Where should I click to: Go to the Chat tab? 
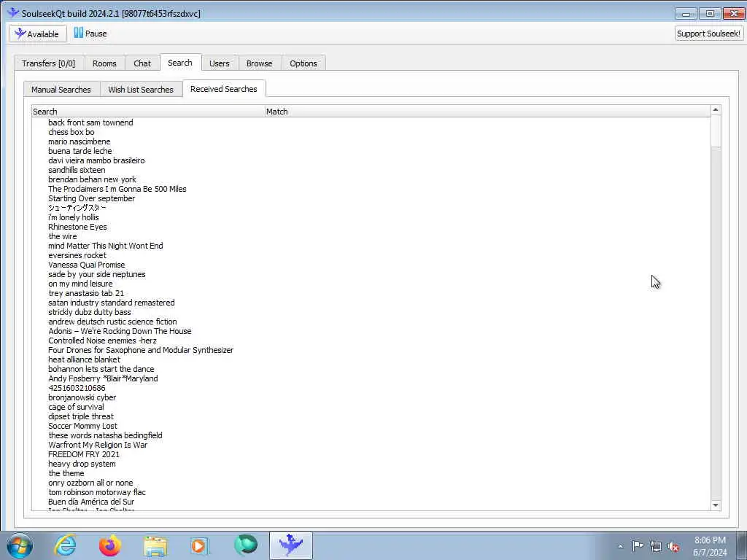tap(142, 63)
